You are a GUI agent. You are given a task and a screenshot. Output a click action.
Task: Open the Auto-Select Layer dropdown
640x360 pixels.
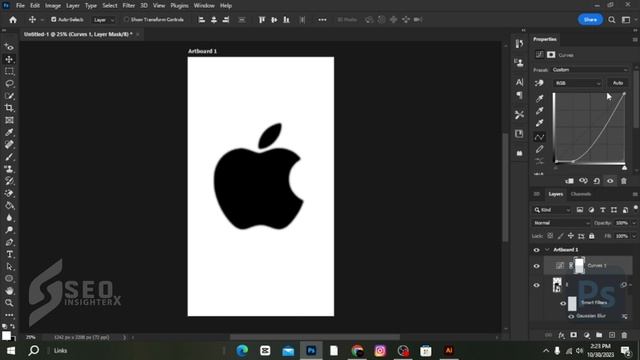point(103,20)
